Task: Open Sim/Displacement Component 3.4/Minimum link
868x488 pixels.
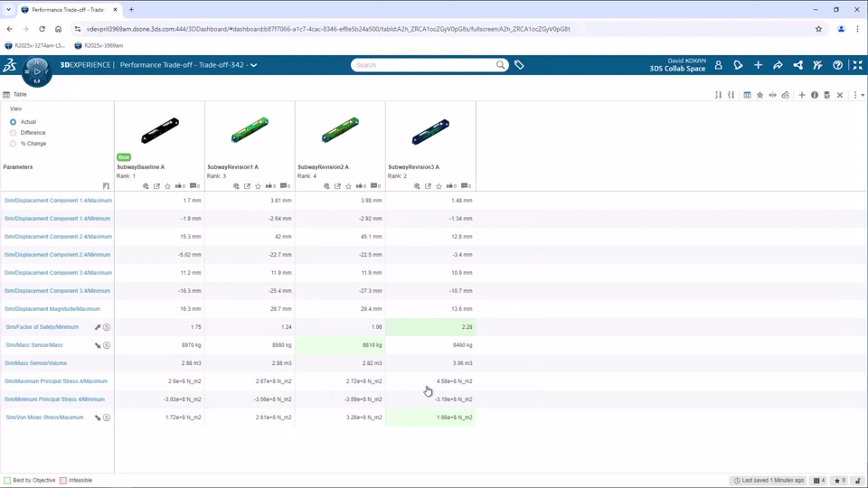Action: point(57,291)
